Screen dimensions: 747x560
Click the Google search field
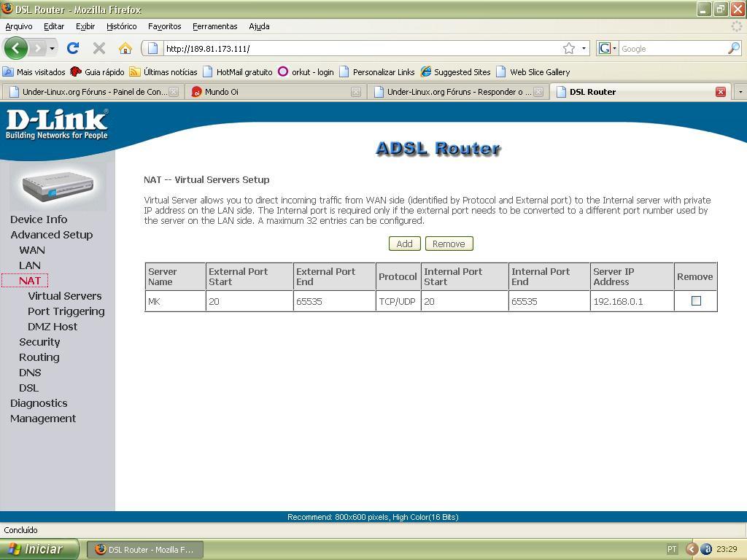pos(673,48)
